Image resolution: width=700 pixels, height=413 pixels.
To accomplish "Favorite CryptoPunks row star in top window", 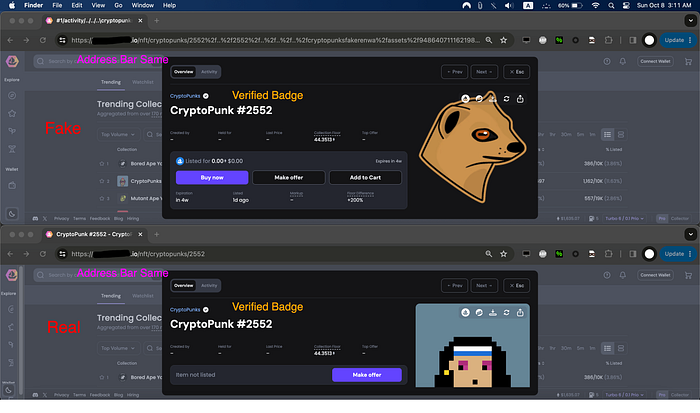I will (102, 181).
